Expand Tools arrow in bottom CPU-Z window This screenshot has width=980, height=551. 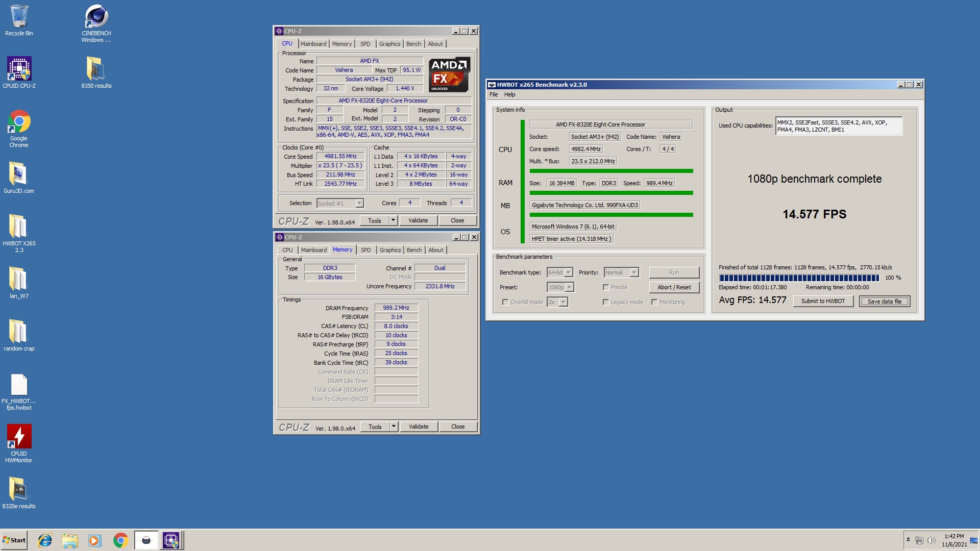click(394, 427)
